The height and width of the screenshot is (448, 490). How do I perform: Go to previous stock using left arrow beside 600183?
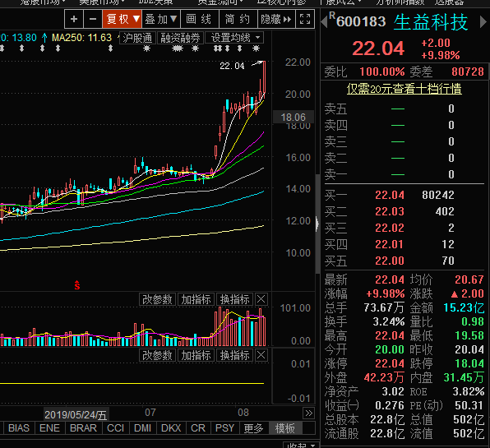tap(324, 21)
